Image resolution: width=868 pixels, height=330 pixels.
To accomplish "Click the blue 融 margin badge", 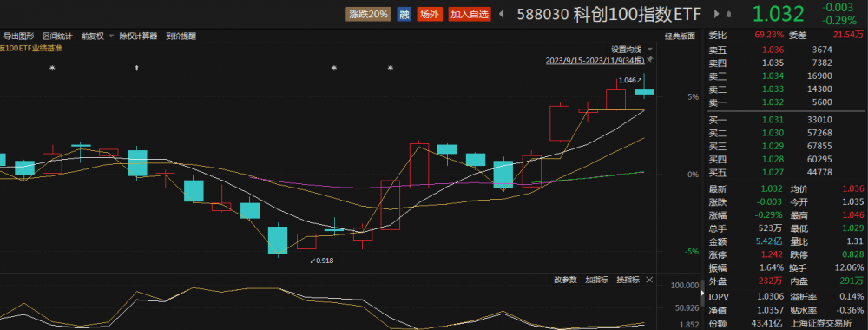I will (404, 15).
